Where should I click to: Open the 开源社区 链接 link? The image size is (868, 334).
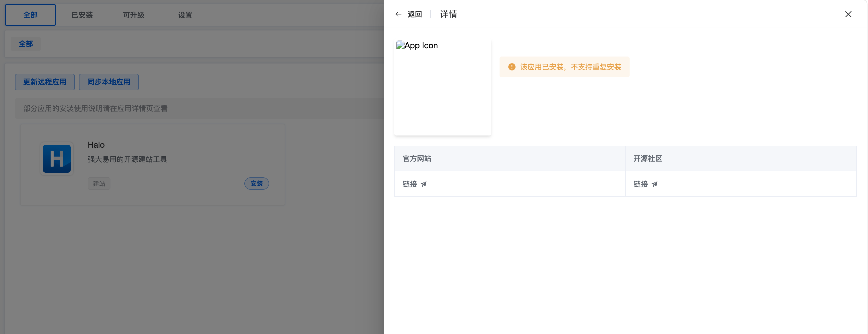point(645,184)
